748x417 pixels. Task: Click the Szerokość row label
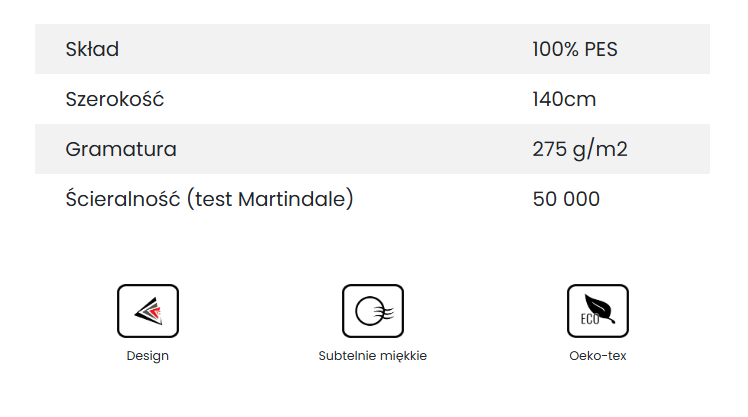point(114,99)
